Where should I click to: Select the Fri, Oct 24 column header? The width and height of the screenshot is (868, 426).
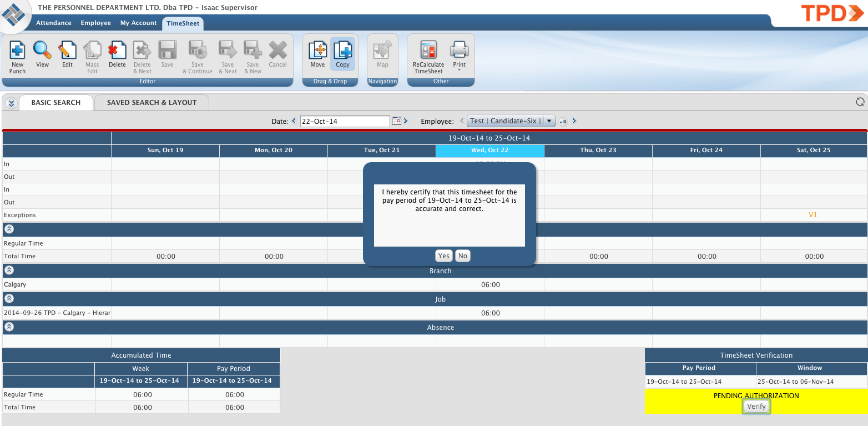(x=706, y=151)
